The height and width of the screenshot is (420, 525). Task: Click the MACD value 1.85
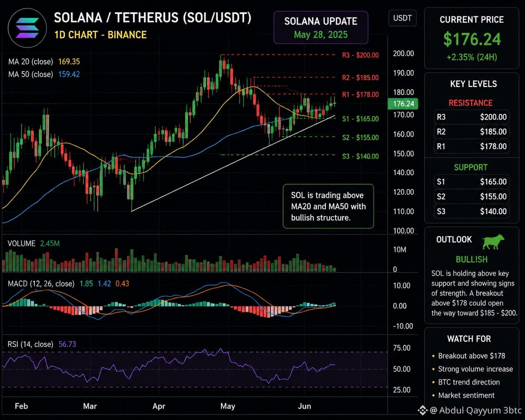86,284
